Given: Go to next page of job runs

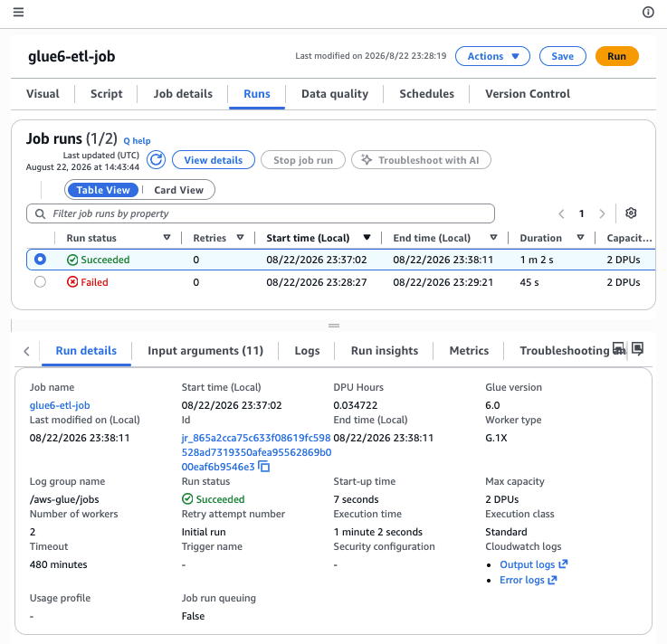Looking at the screenshot, I should 602,213.
